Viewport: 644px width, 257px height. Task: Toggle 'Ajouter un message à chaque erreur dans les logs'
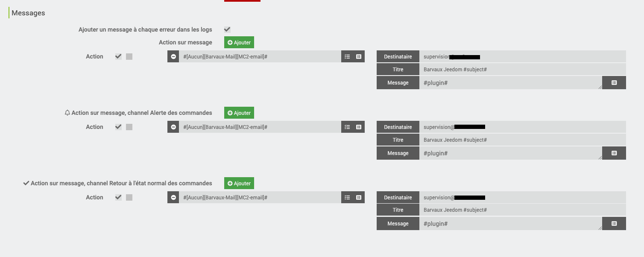227,29
